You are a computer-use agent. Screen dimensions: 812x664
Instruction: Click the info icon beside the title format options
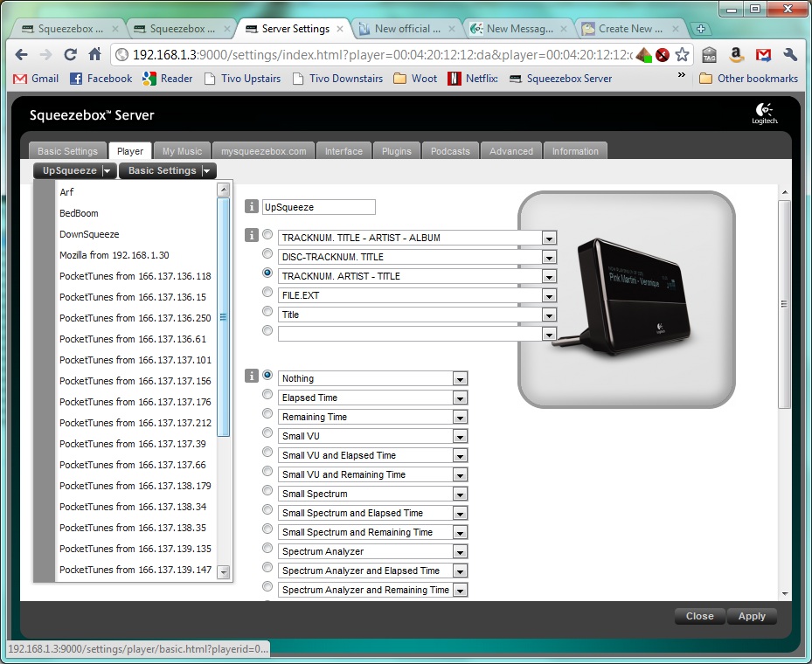(x=252, y=236)
